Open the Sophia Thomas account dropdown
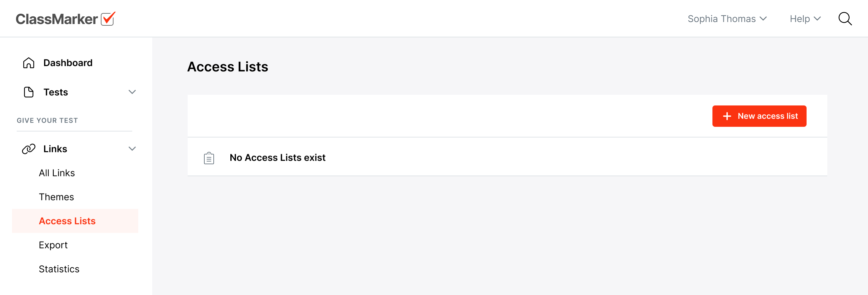 [x=727, y=19]
